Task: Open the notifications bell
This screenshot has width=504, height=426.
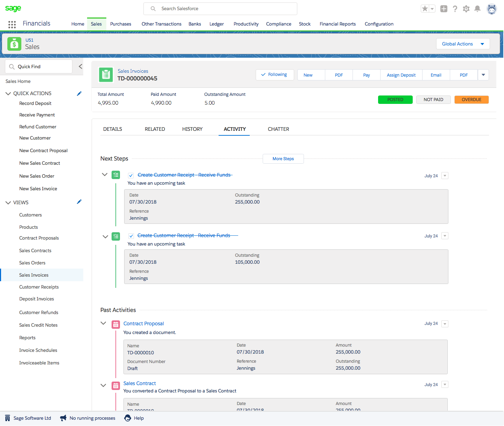Action: point(477,9)
